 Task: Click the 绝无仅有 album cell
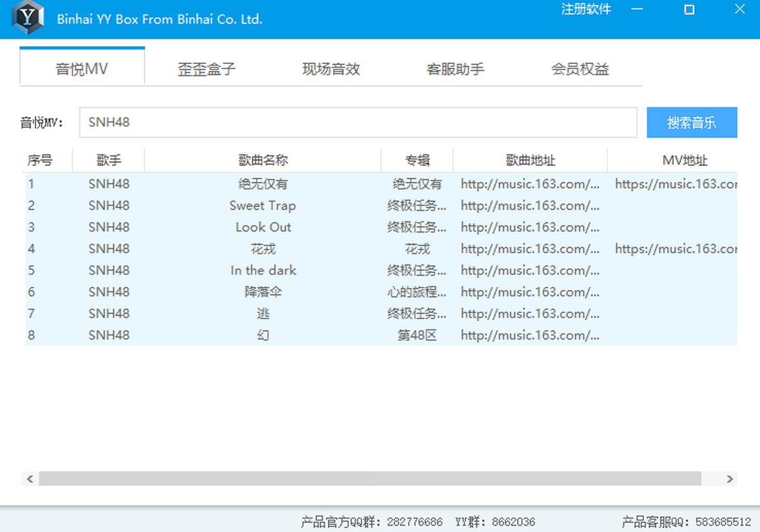point(417,184)
